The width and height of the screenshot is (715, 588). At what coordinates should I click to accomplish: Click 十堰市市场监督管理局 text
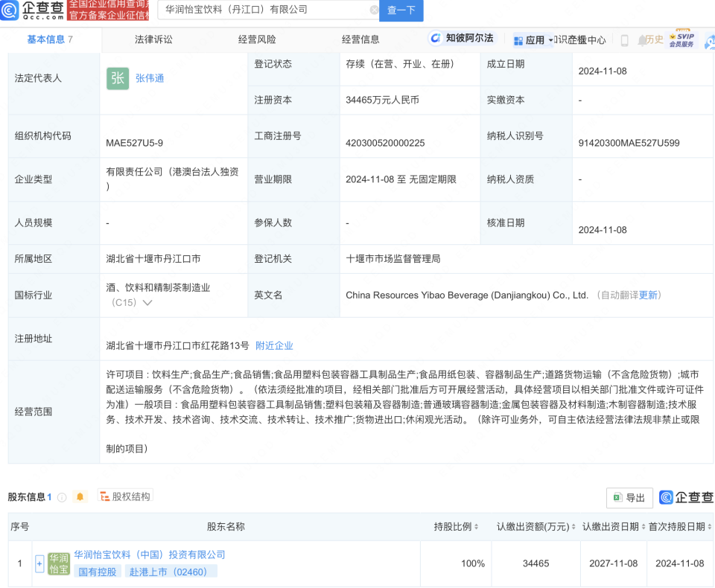tap(393, 259)
